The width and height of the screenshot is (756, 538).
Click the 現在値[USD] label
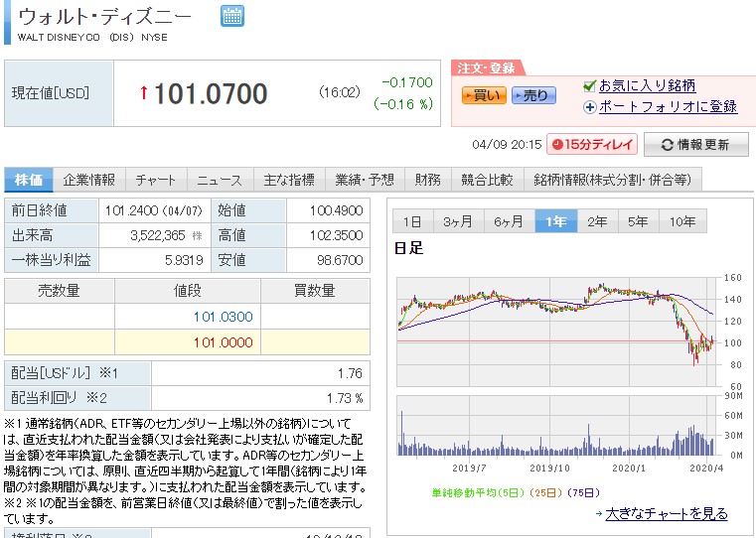click(x=50, y=93)
